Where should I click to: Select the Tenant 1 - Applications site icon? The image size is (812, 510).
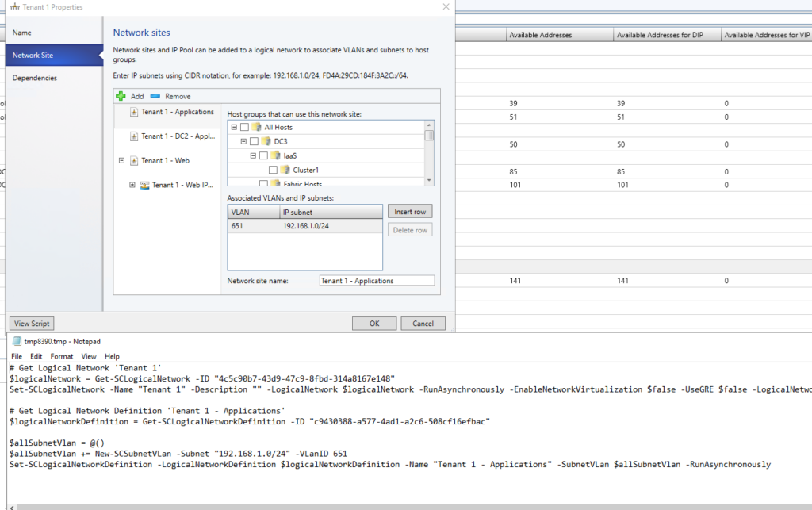[133, 112]
